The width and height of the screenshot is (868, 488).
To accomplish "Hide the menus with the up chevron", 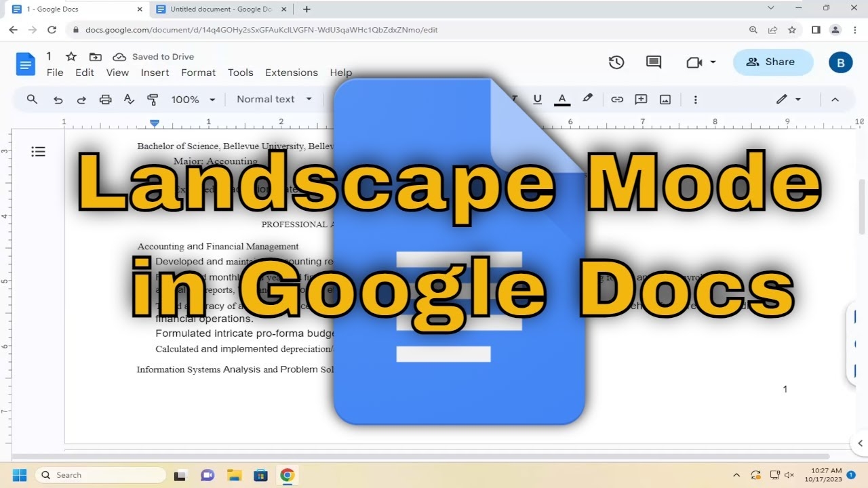I will tap(835, 100).
